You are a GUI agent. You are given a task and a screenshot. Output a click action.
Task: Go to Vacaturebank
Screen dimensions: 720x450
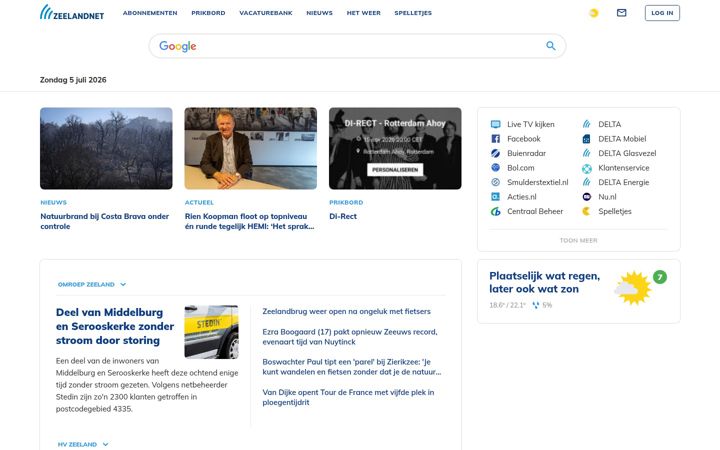tap(265, 13)
